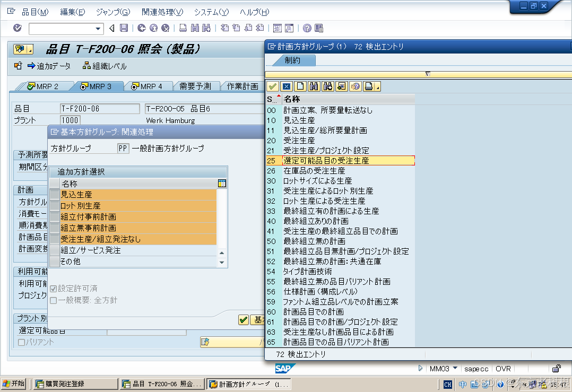
Task: Click the Print icon in search help toolbar
Action: click(369, 86)
